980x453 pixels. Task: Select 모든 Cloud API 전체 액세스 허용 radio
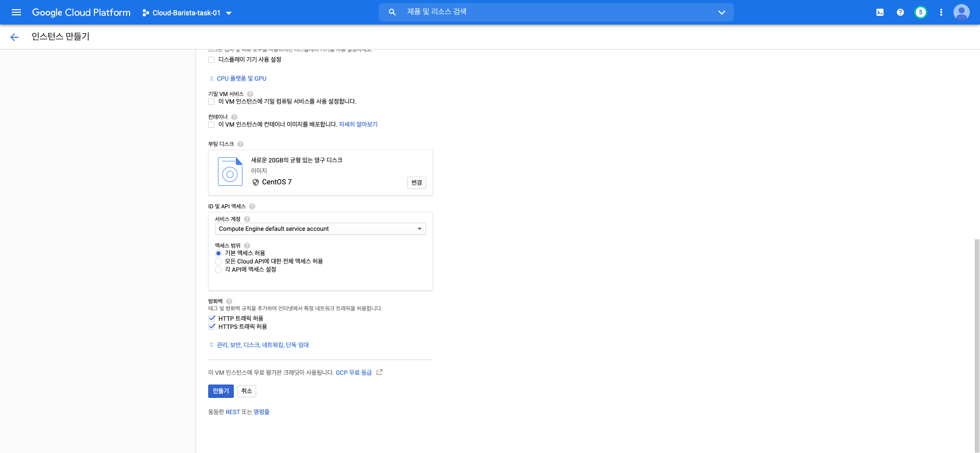point(218,261)
